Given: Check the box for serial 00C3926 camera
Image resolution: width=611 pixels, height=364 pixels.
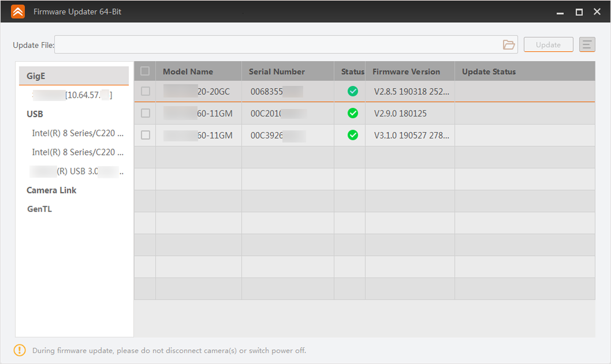Looking at the screenshot, I should pyautogui.click(x=145, y=135).
